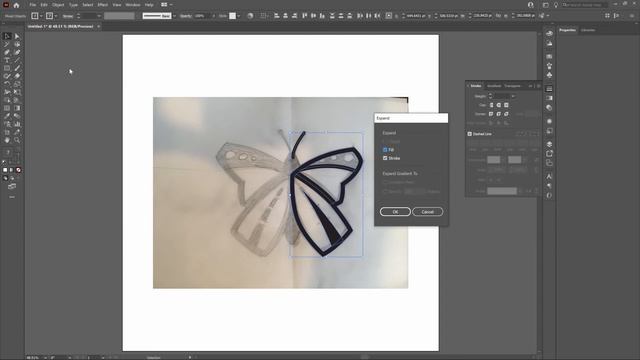Select the Zoom tool

17,140
